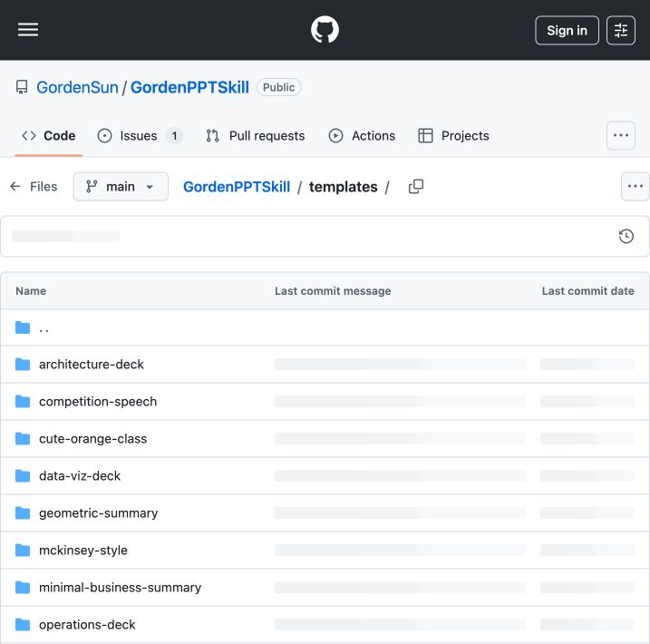
Task: Open the Pull requests tab
Action: [256, 135]
